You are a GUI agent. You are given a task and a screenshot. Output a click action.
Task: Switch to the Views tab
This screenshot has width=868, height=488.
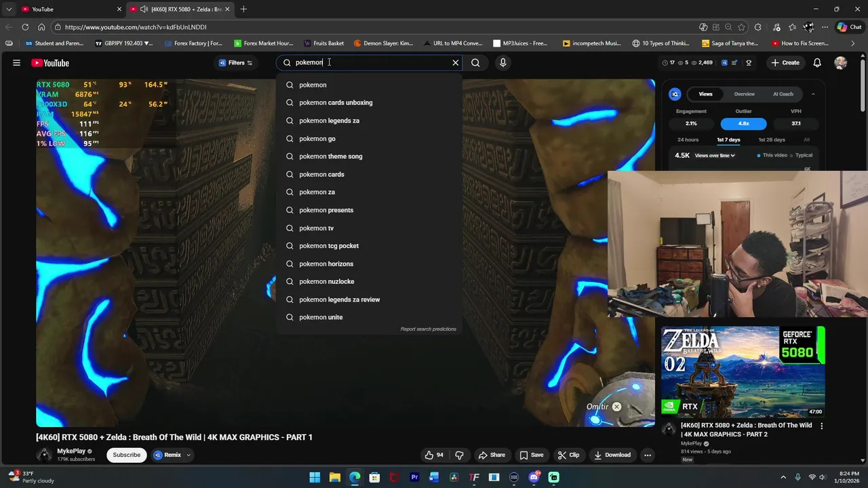tap(706, 94)
